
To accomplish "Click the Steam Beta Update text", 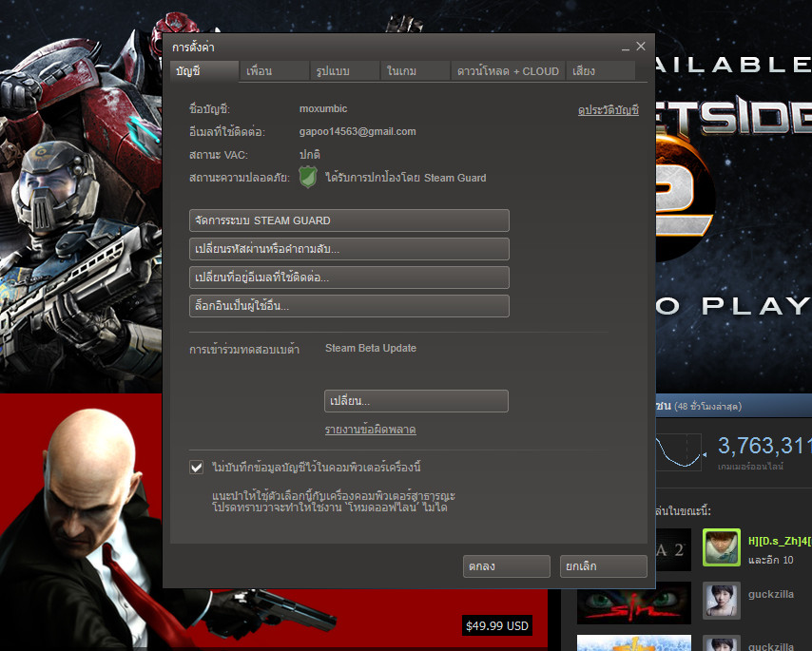I will click(371, 348).
